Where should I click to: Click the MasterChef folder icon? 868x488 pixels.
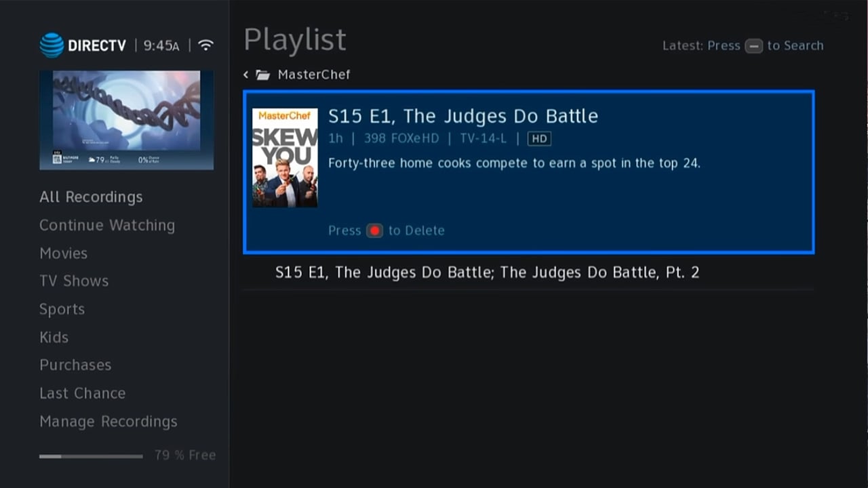point(263,75)
